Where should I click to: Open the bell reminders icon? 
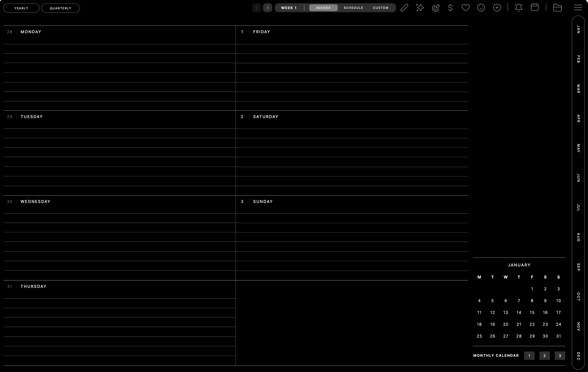coord(519,8)
